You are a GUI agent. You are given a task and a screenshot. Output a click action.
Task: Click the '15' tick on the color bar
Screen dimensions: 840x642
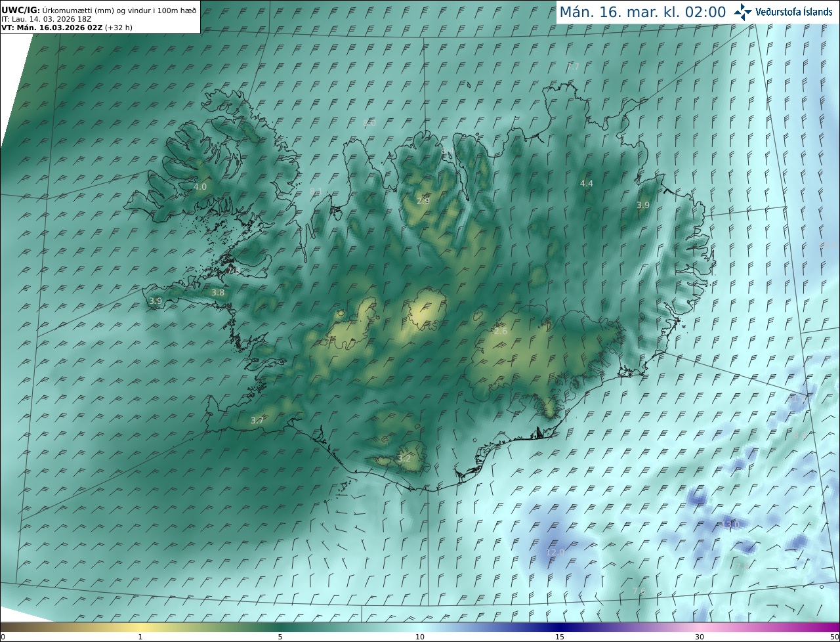coord(560,637)
